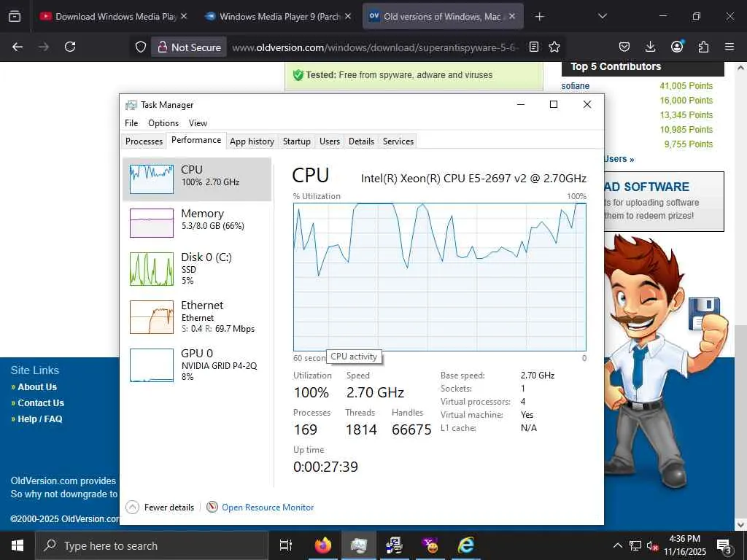Reload the page in Firefox
This screenshot has width=747, height=560.
tap(70, 47)
